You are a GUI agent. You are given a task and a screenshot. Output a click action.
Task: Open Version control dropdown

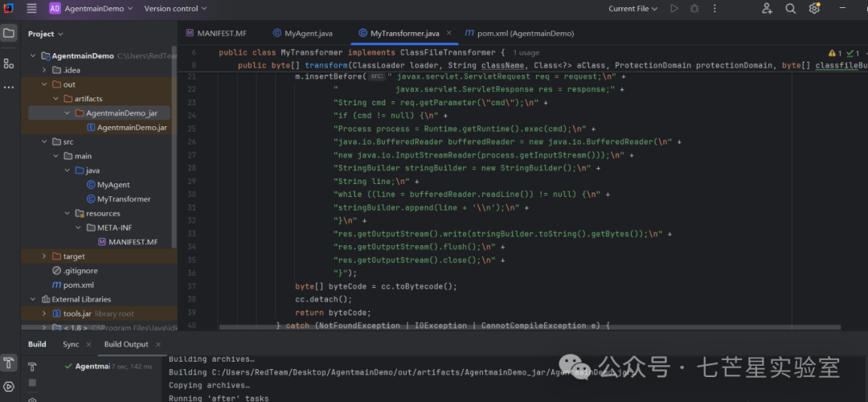coord(175,8)
